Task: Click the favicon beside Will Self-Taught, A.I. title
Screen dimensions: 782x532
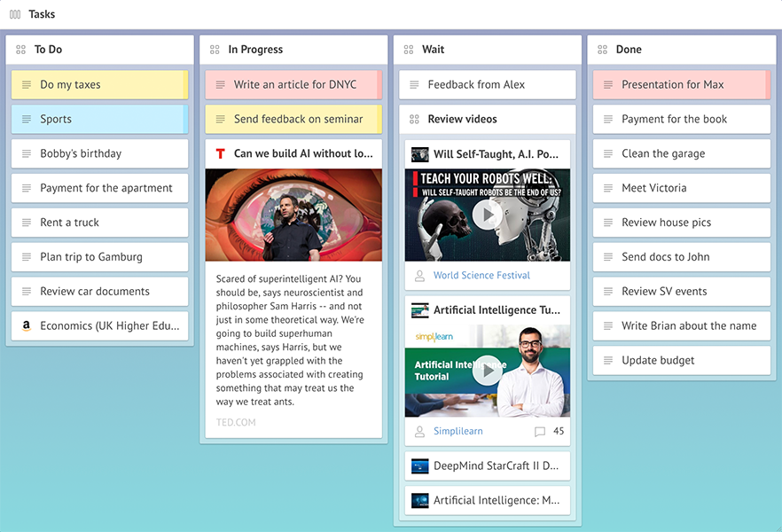Action: pos(420,154)
